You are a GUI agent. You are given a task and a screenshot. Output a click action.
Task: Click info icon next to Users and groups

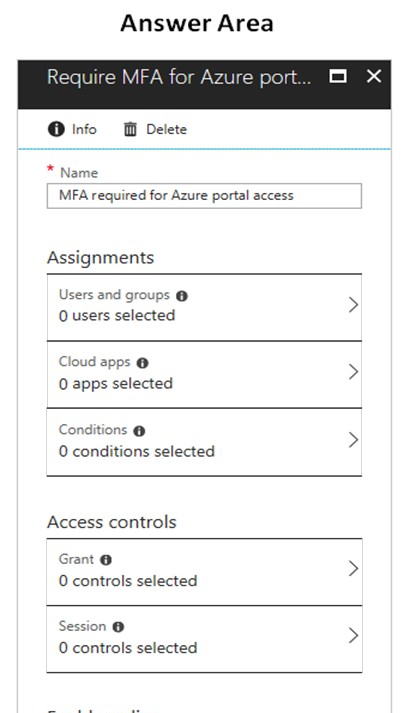[182, 296]
